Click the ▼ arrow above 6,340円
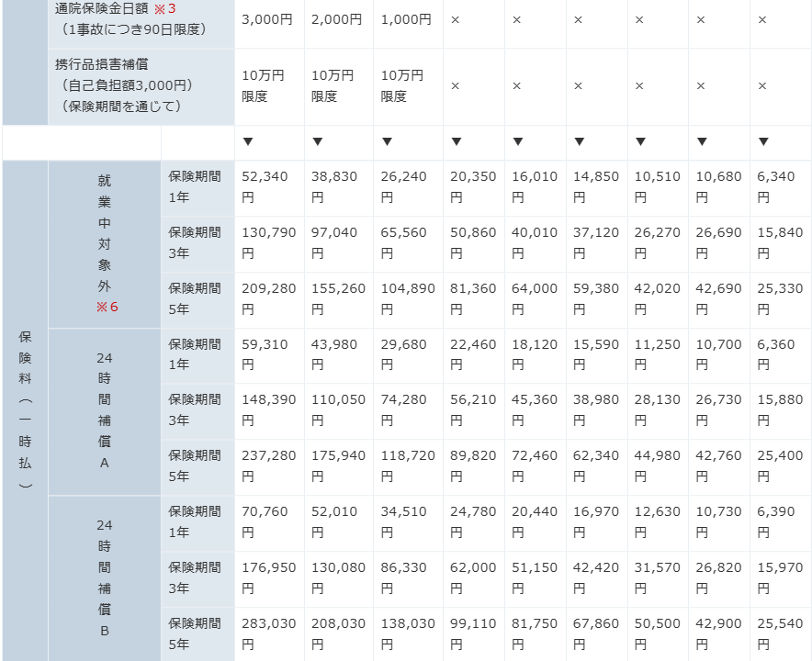The image size is (812, 661). tap(763, 141)
